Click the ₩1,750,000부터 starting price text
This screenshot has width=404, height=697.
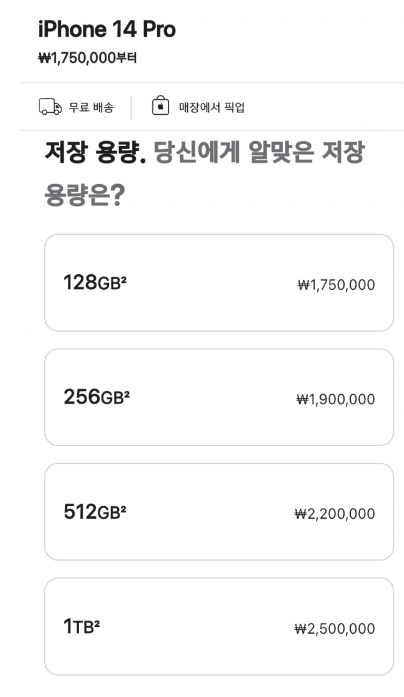[88, 58]
